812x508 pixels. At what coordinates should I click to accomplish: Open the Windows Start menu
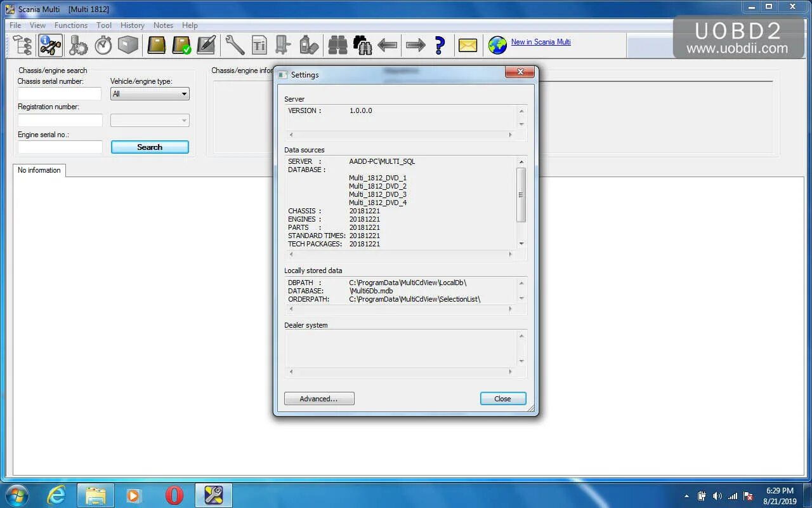(16, 495)
